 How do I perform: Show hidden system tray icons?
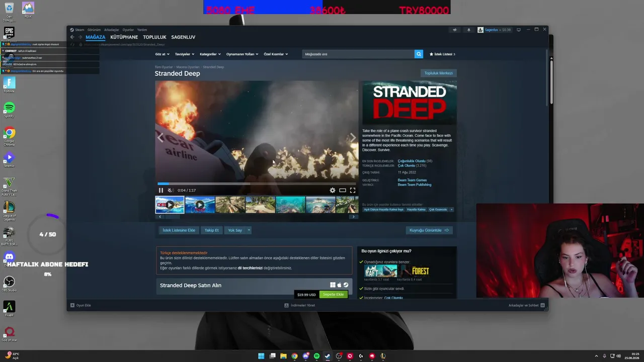click(x=596, y=356)
